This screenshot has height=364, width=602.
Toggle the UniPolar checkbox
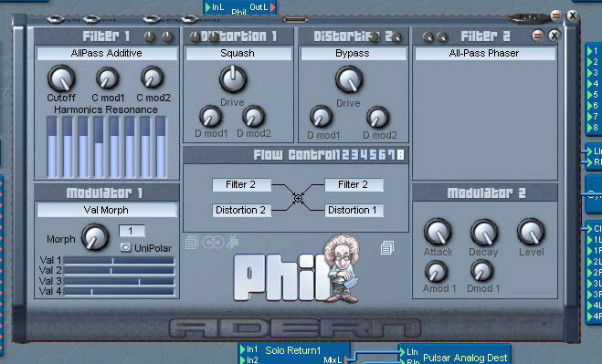tap(125, 247)
